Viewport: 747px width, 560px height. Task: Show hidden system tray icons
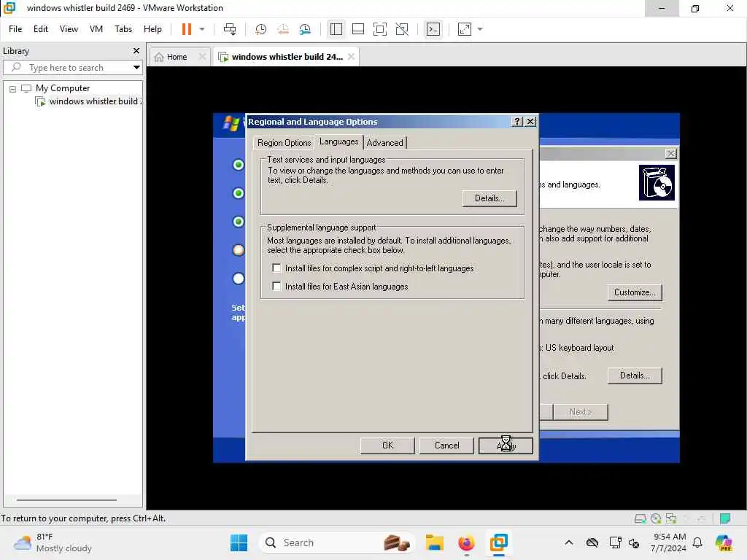(569, 542)
